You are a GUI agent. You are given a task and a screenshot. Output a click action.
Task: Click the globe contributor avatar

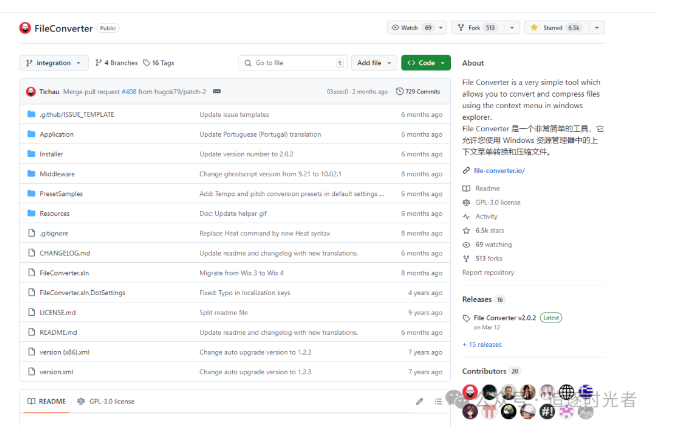566,392
